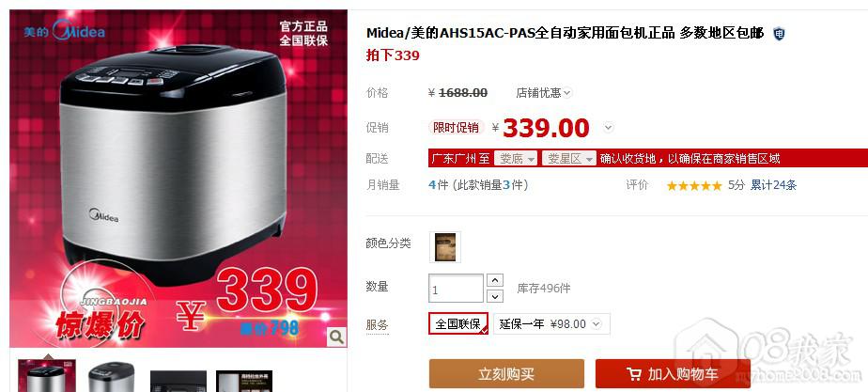The image size is (868, 392).
Task: Choose the color category swatch thumbnail
Action: tap(445, 247)
